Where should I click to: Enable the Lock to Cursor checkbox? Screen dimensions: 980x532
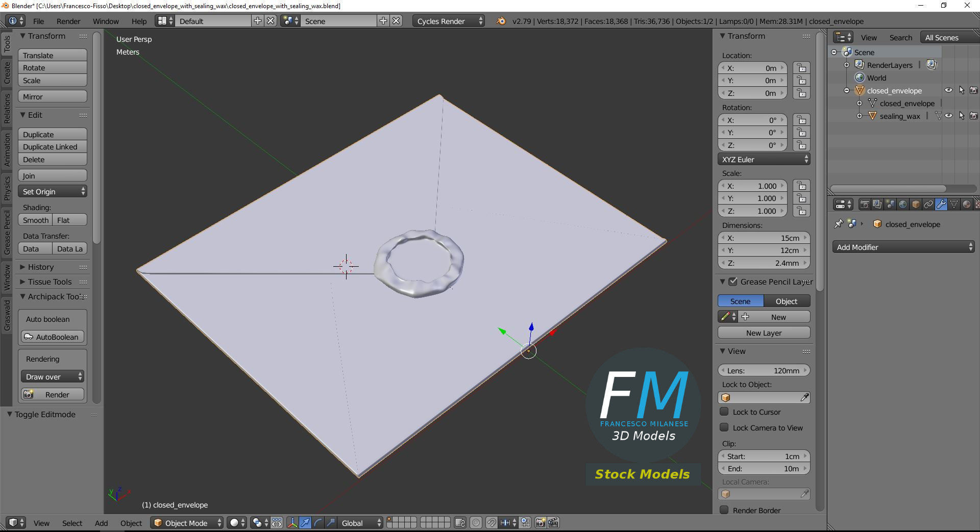coord(724,412)
